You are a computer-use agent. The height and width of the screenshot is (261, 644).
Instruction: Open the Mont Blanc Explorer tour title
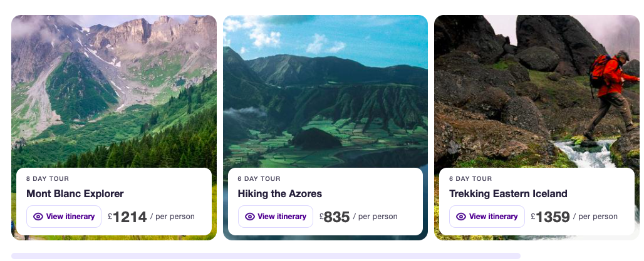coord(75,193)
